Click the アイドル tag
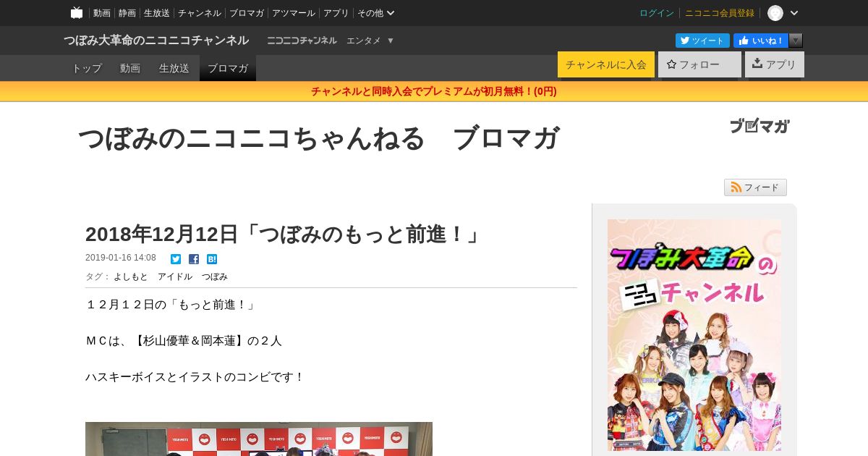Viewport: 868px width, 456px height. [175, 276]
